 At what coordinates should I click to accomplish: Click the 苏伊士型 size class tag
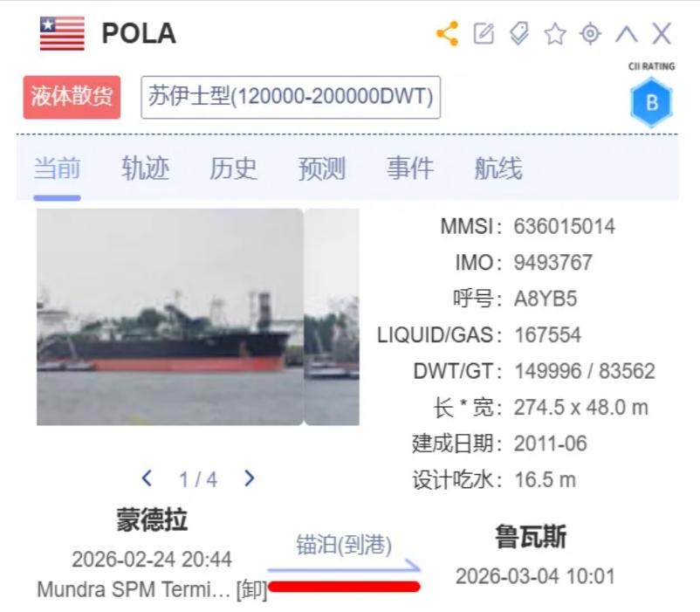pyautogui.click(x=291, y=97)
